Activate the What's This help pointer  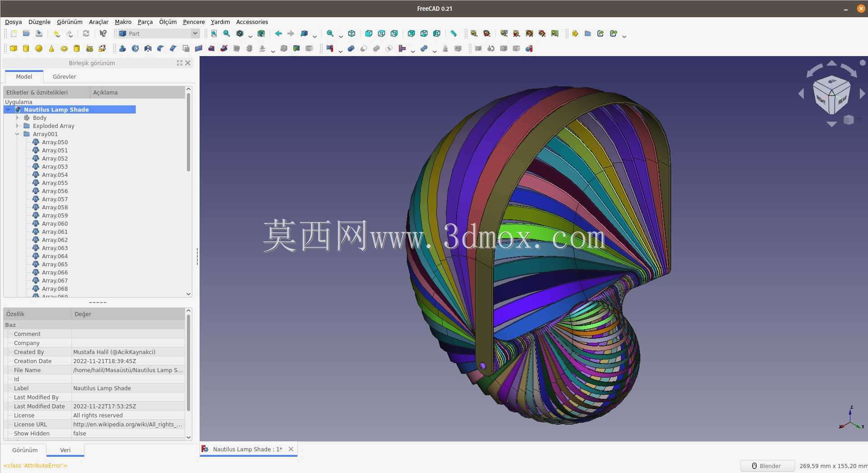103,33
